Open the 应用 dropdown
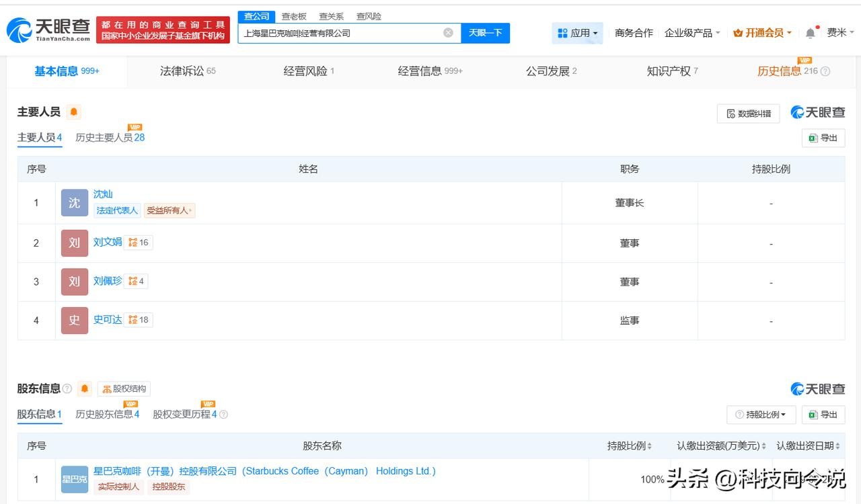This screenshot has width=861, height=504. click(578, 33)
